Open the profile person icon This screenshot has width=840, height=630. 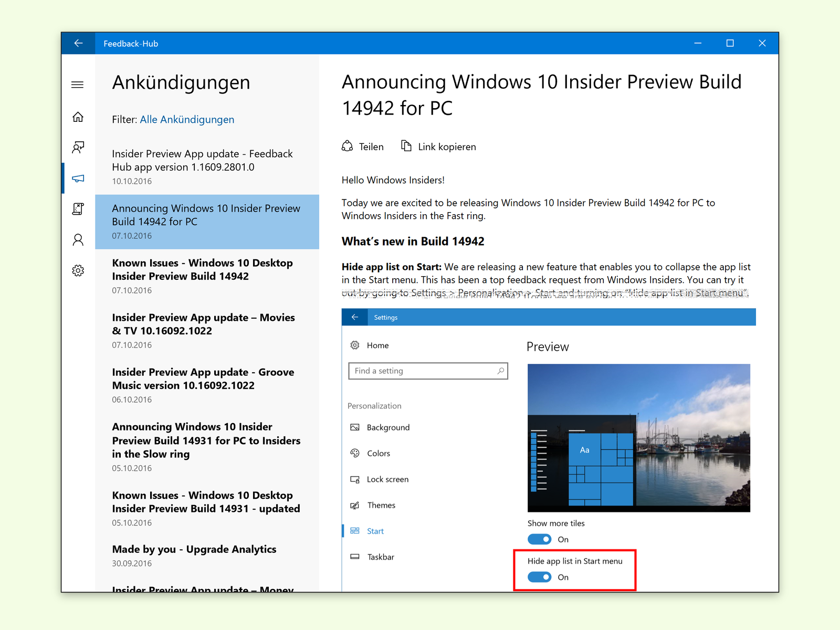click(x=78, y=240)
